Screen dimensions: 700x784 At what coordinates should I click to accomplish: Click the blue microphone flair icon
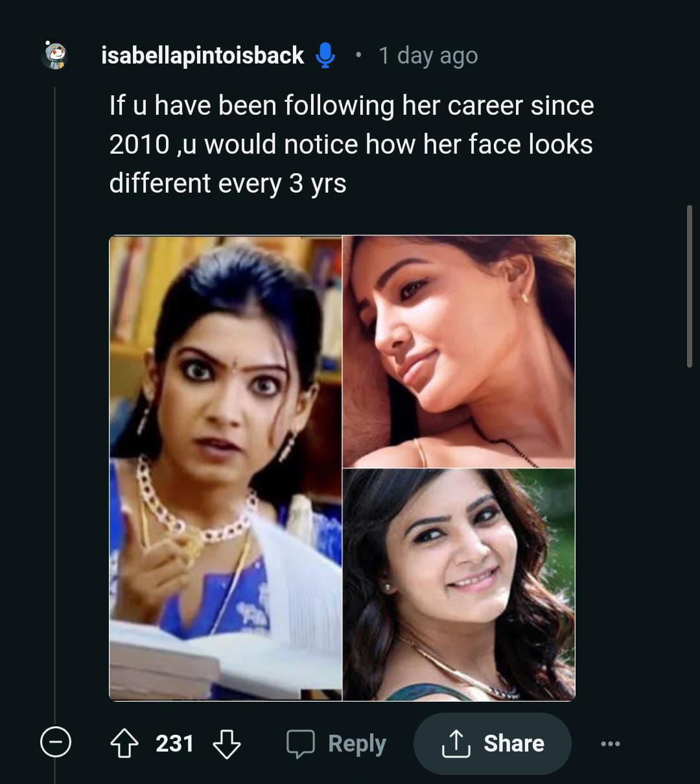click(325, 55)
